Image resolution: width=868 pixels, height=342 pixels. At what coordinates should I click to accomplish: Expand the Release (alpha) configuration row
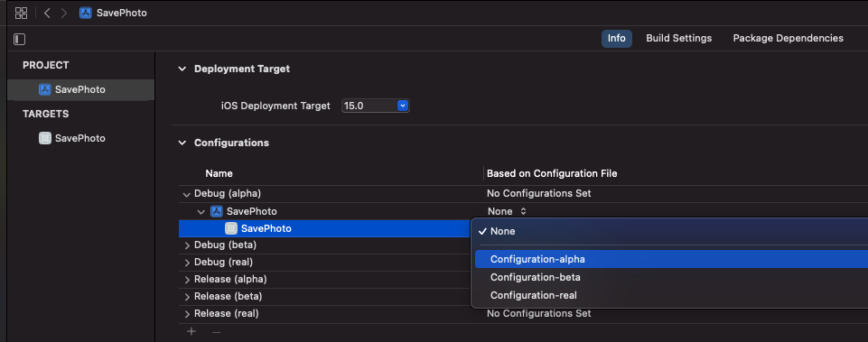(187, 280)
